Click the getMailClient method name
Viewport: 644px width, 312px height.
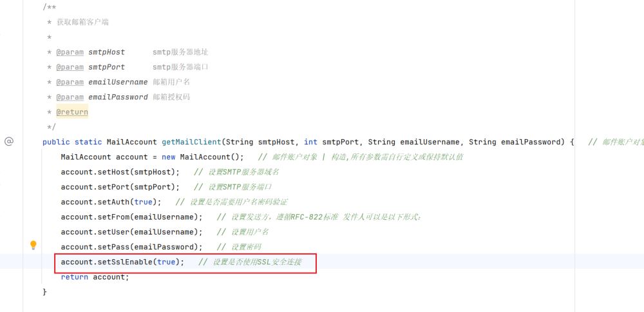coord(191,142)
